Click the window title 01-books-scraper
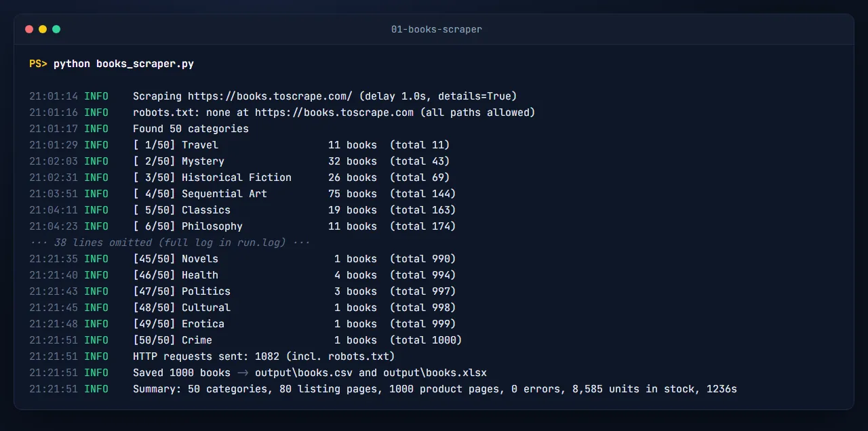This screenshot has width=868, height=431. [x=437, y=29]
